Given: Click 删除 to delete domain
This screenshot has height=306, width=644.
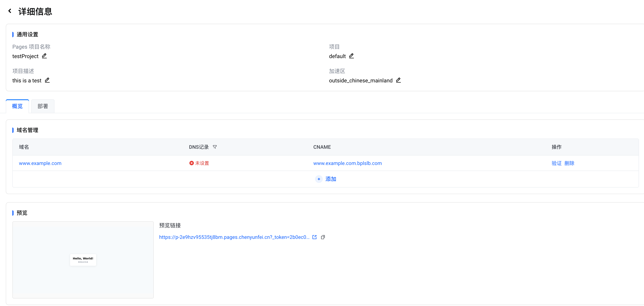Looking at the screenshot, I should [x=569, y=163].
